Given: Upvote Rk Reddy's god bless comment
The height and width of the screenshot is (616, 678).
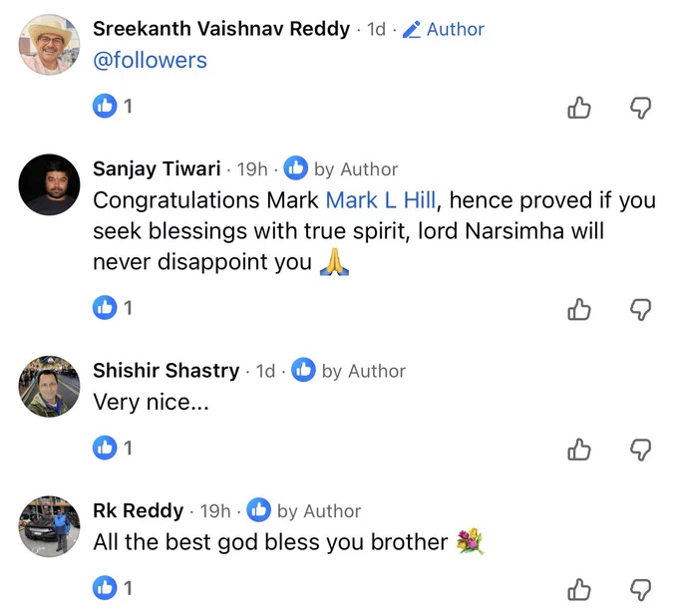Looking at the screenshot, I should coord(579,589).
